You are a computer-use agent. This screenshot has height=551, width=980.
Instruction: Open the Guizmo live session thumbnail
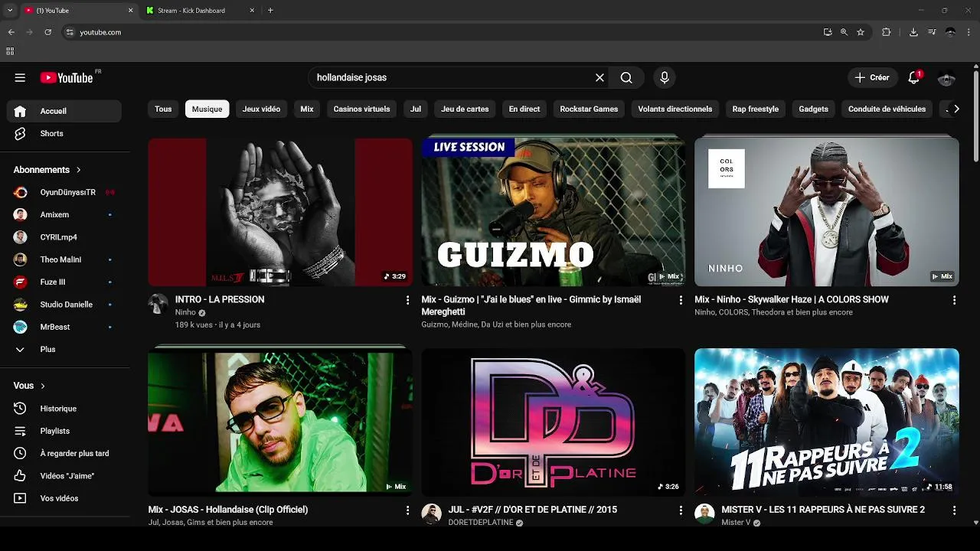(554, 212)
